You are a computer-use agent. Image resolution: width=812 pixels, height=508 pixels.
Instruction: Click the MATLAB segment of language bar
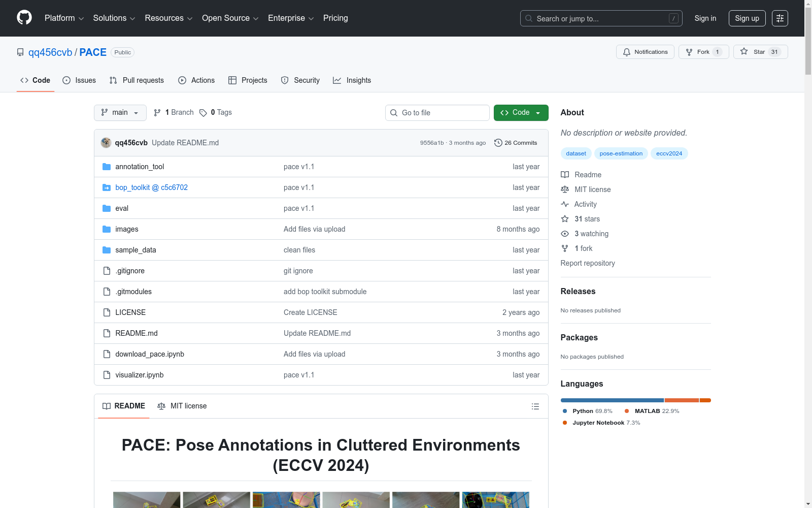(x=682, y=400)
